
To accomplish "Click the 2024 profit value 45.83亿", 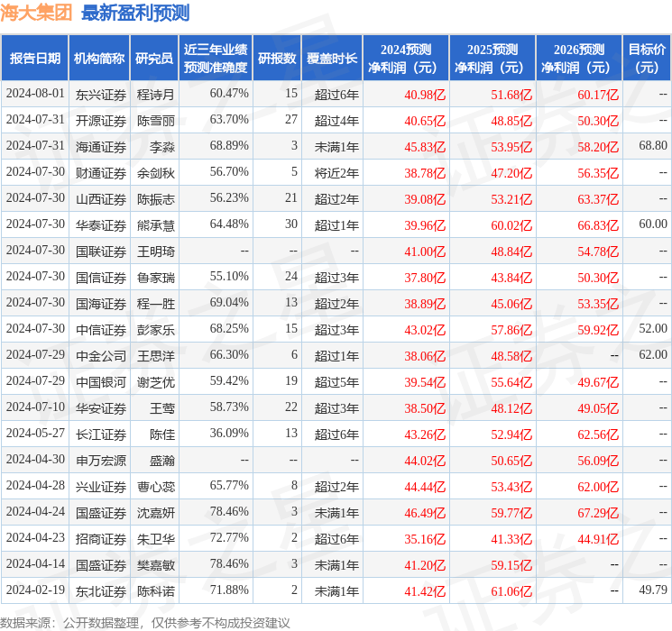I will coord(425,147).
